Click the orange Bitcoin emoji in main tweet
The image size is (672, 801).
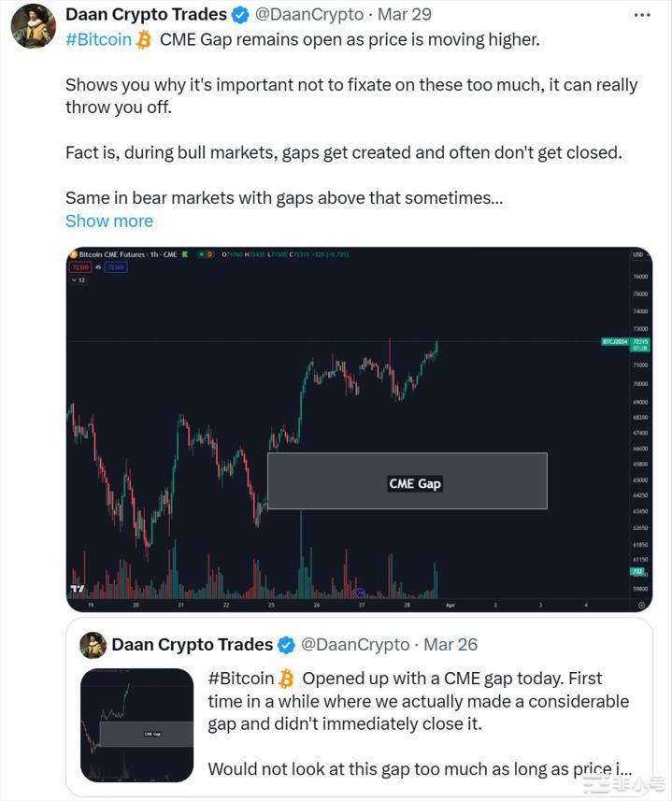[144, 40]
